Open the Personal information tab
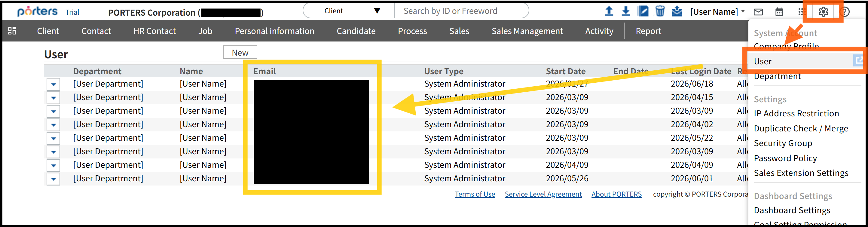The width and height of the screenshot is (868, 227). coord(274,31)
